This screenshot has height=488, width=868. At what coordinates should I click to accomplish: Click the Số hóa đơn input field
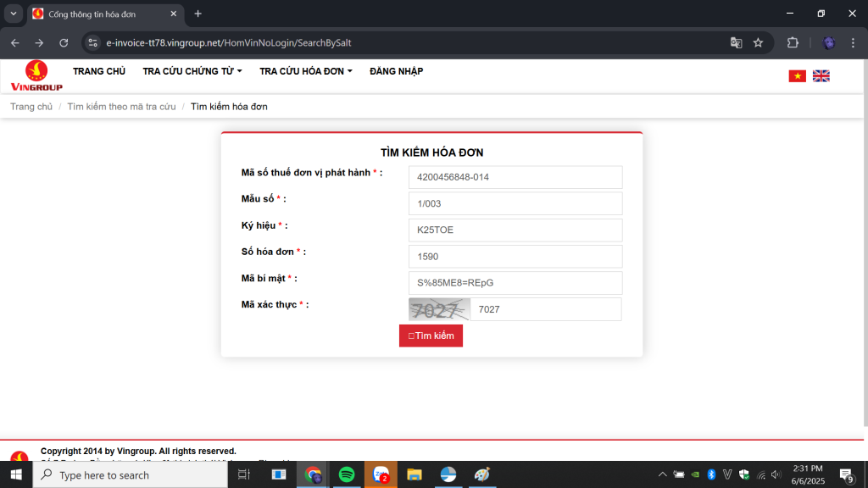(x=515, y=257)
